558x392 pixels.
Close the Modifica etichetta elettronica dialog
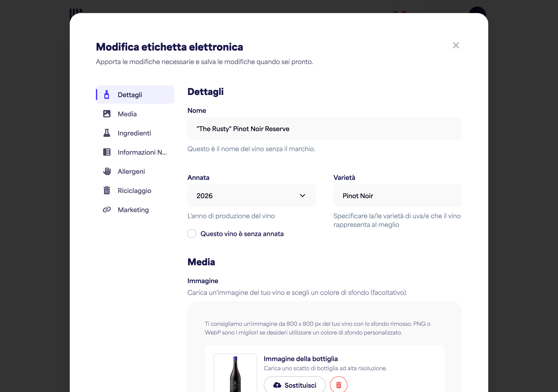click(x=456, y=46)
